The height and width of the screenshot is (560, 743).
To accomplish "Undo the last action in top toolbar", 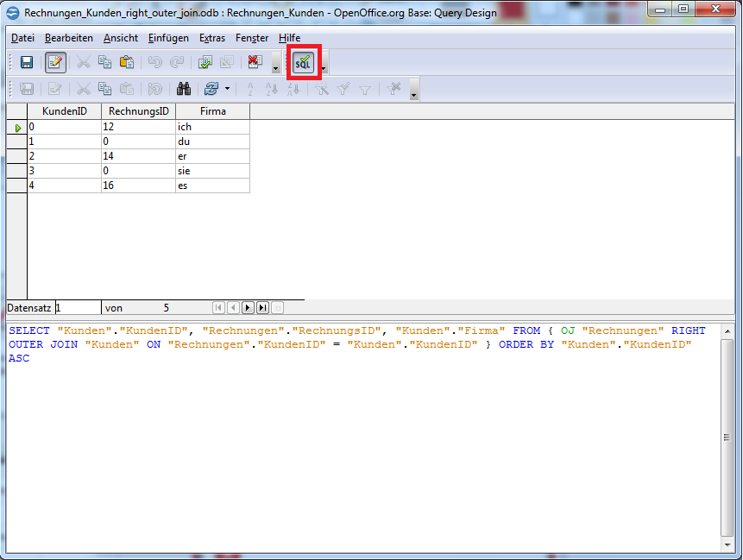I will click(155, 62).
